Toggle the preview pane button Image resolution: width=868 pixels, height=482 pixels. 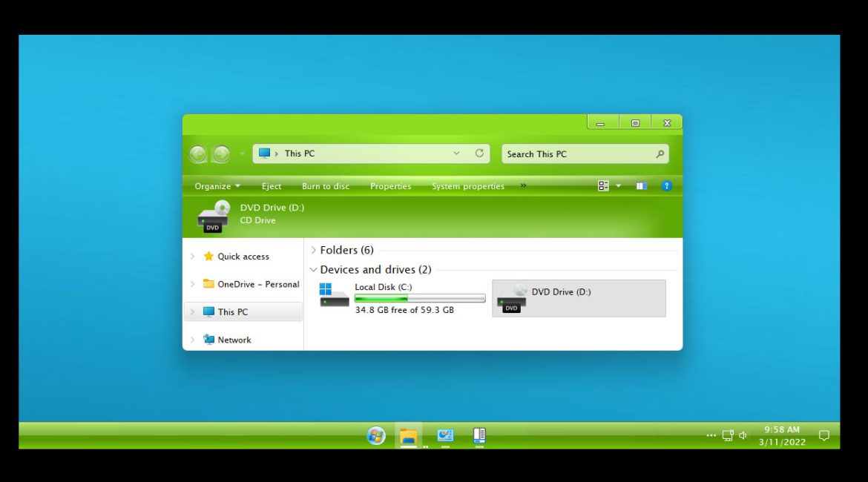(x=642, y=186)
